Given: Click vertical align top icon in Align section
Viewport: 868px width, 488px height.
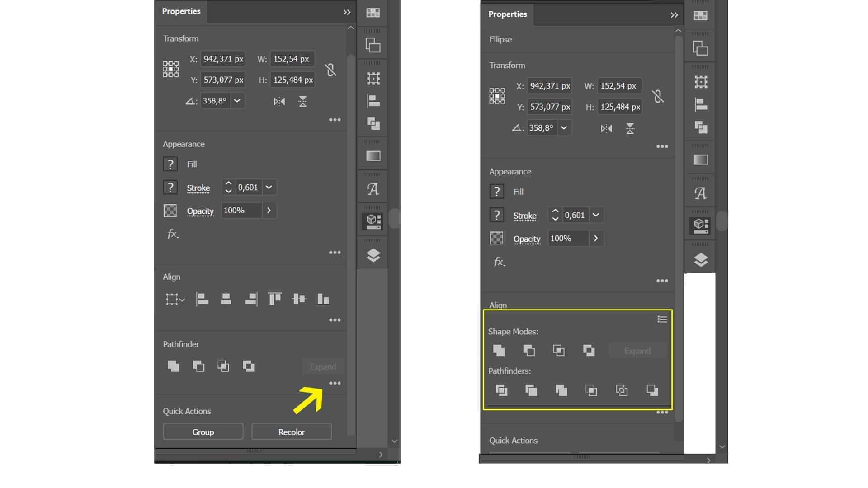Looking at the screenshot, I should click(x=274, y=299).
